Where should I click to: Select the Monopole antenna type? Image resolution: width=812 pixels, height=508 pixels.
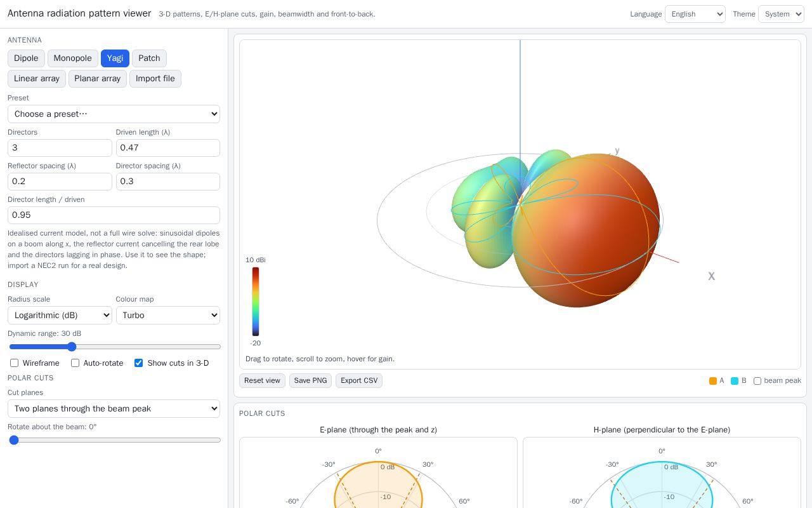73,58
